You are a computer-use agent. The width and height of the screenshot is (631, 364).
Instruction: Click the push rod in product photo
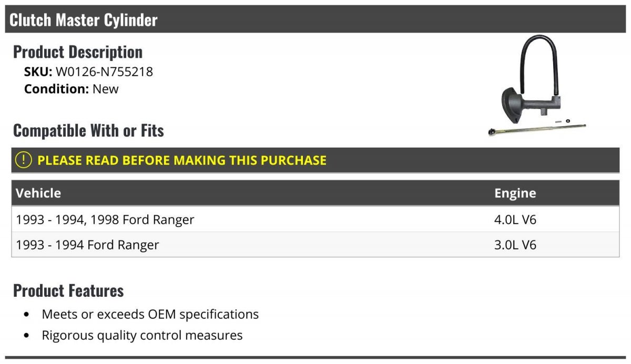[537, 129]
